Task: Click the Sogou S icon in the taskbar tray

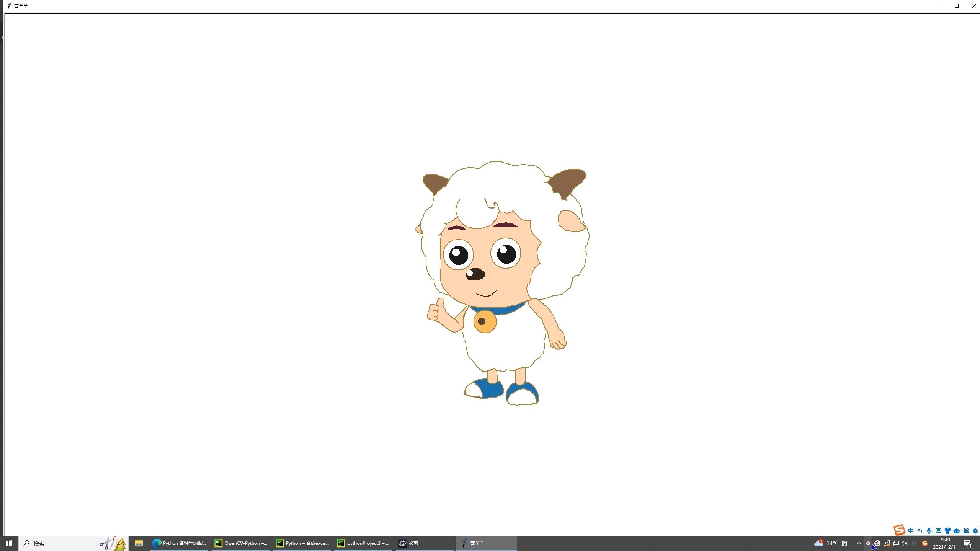Action: coord(925,543)
